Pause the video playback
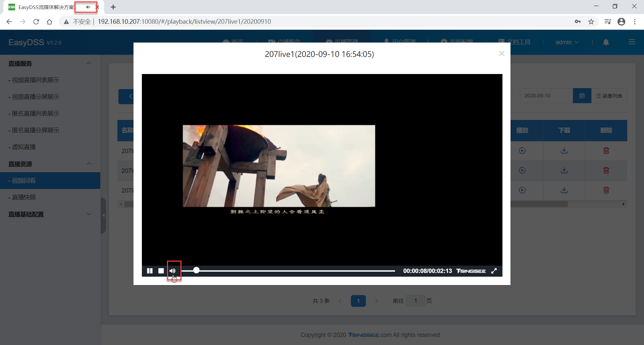The image size is (644, 345). click(x=150, y=271)
